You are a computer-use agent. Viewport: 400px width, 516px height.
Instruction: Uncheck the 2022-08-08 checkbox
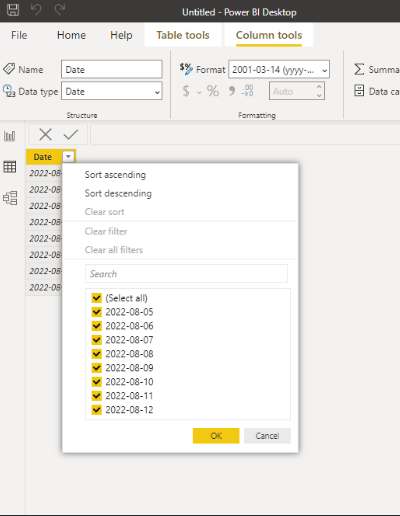[x=97, y=354]
